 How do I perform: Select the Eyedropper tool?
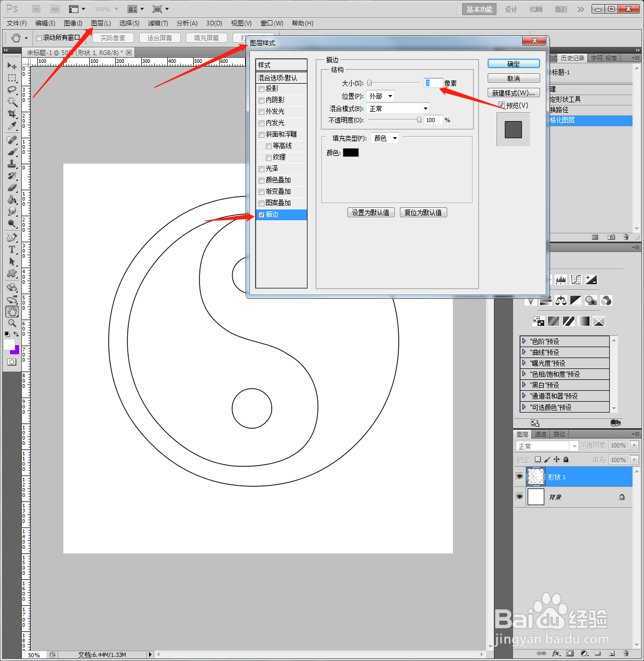pos(12,126)
